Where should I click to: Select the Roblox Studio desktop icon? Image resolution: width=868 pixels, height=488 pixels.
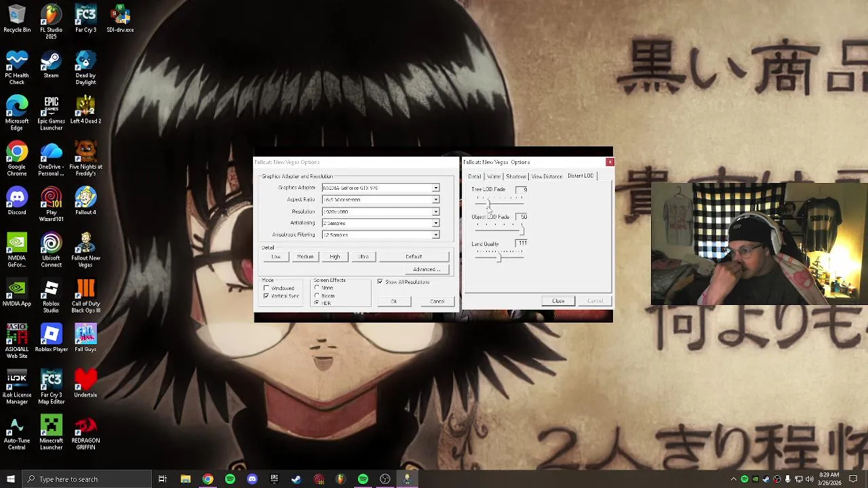pyautogui.click(x=51, y=296)
